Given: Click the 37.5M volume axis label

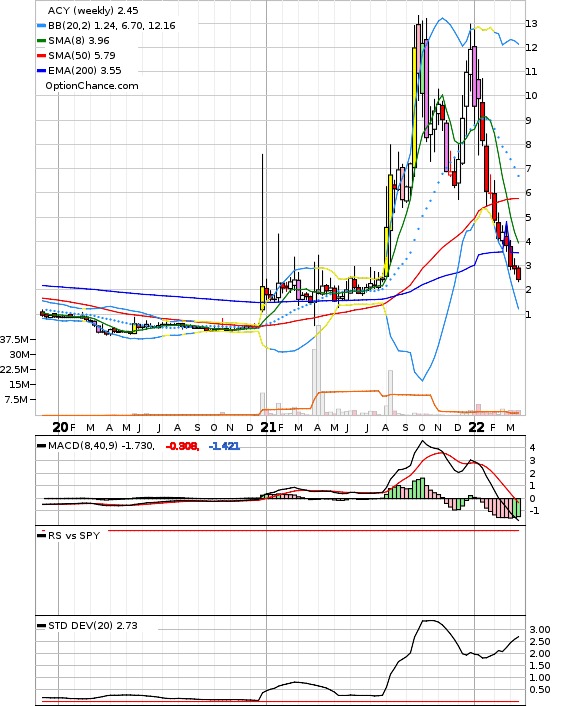Looking at the screenshot, I should (x=14, y=339).
